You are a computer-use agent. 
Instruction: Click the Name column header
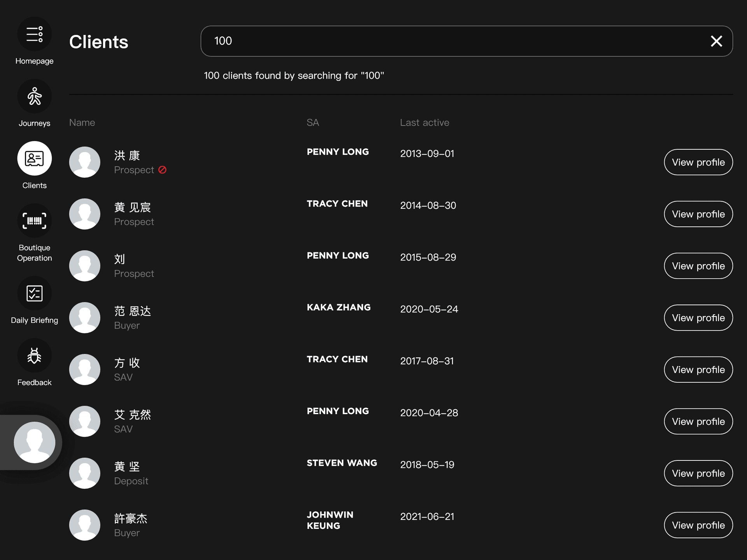(82, 122)
